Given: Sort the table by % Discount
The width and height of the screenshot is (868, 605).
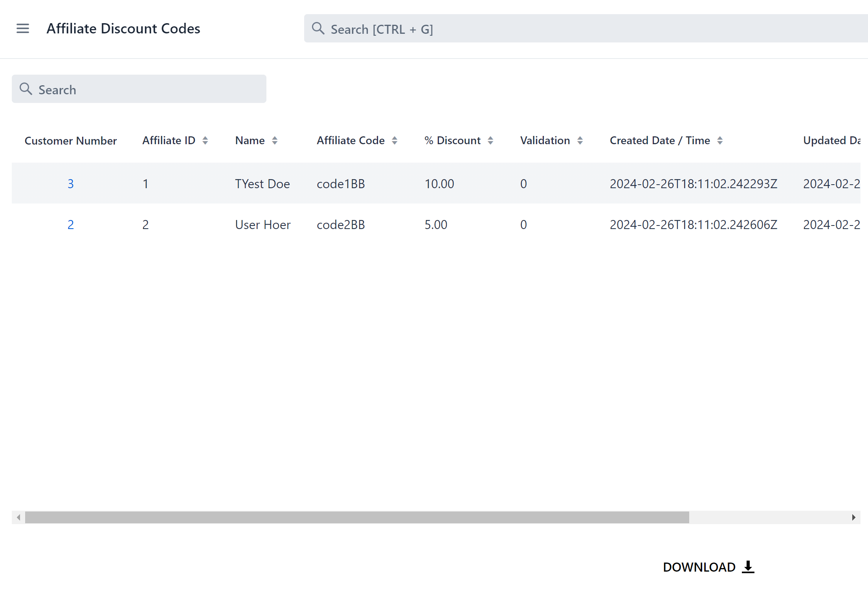Looking at the screenshot, I should (x=490, y=140).
